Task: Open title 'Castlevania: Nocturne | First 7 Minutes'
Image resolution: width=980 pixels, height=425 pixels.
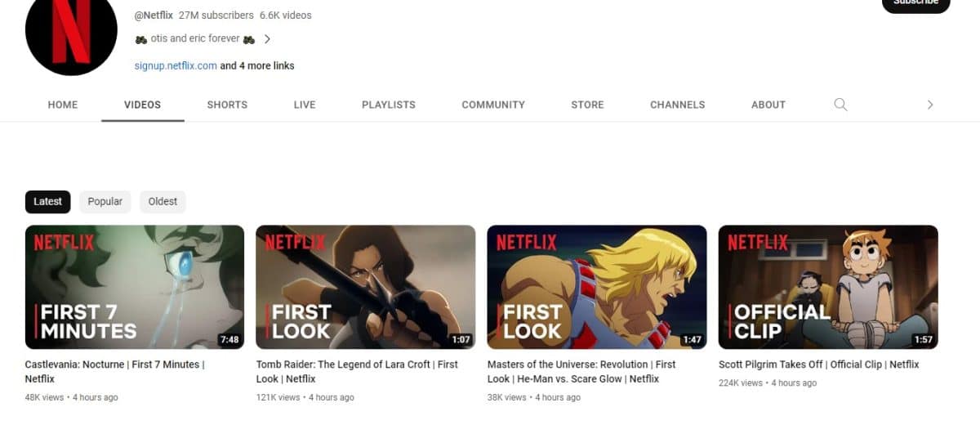Action: (x=115, y=372)
